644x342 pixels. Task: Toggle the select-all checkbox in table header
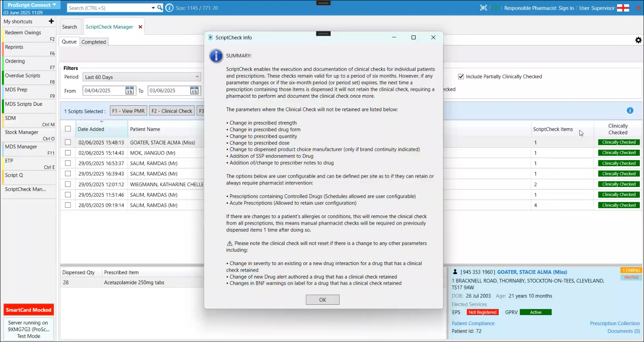click(68, 129)
